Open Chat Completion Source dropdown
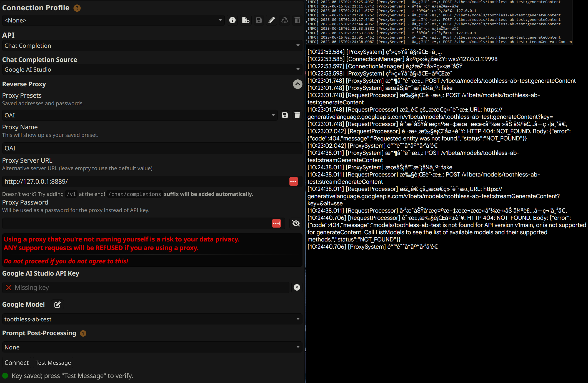Screen dimensions: 588x383 [x=152, y=69]
